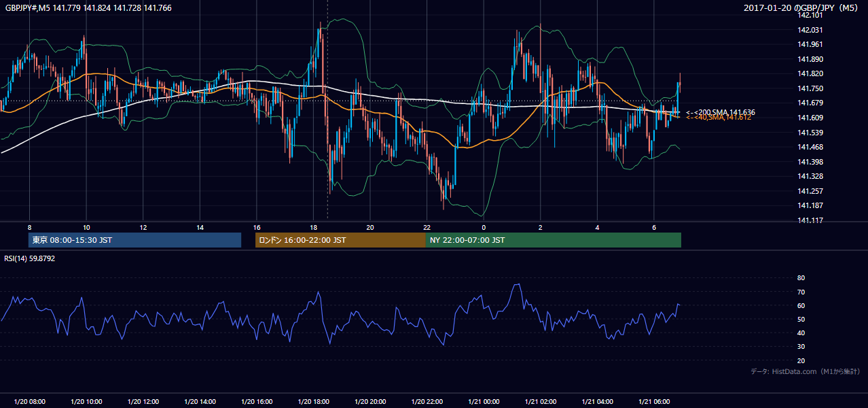Click RSI scale value 70
Viewport: 868px width, 408px height.
point(801,292)
